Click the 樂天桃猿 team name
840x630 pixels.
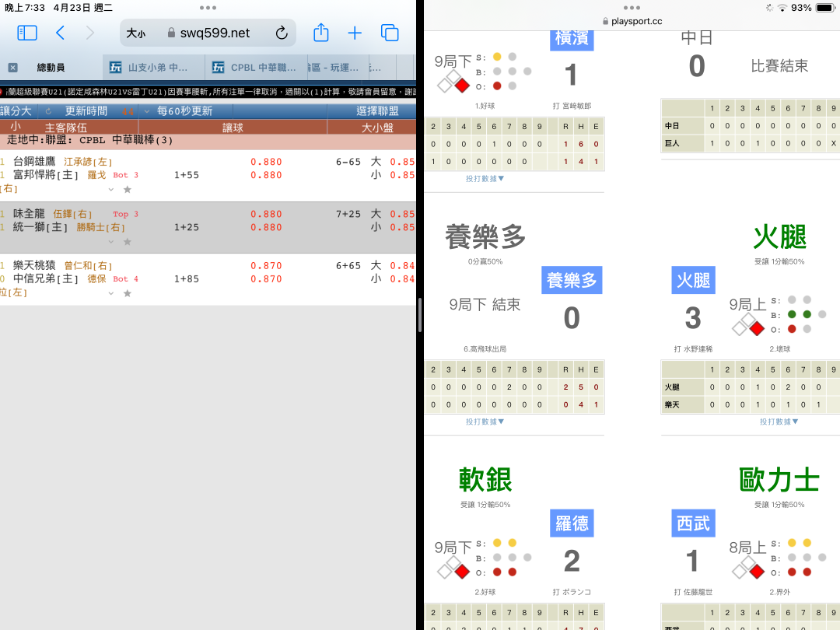point(34,265)
